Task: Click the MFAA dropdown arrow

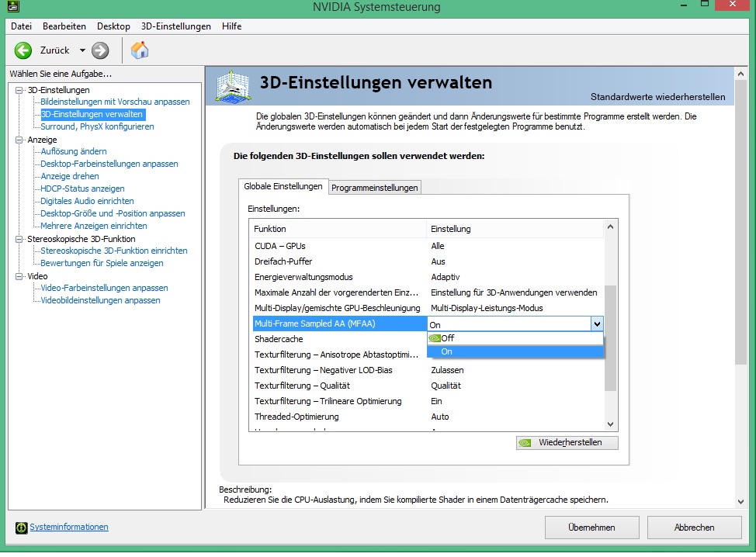Action: click(597, 324)
